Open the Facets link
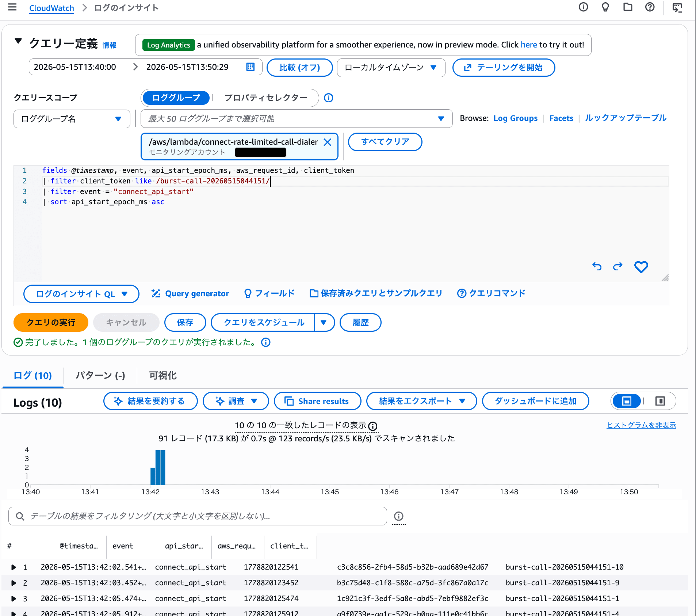This screenshot has width=696, height=616. 561,118
